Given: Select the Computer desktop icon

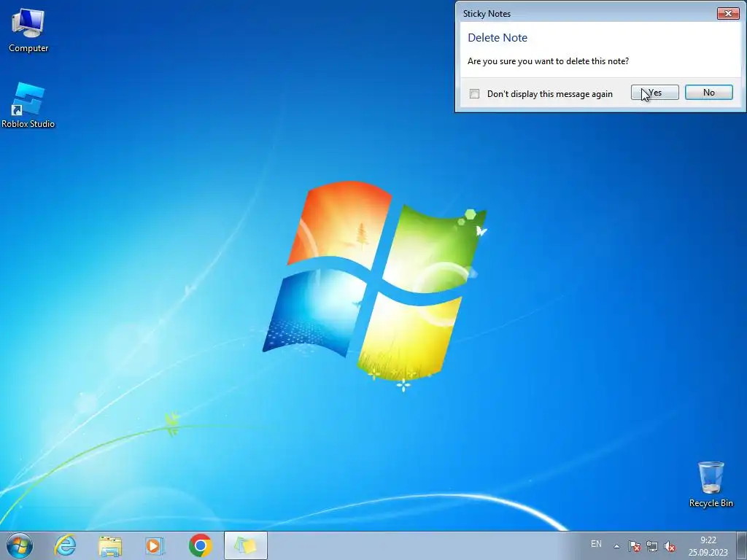Looking at the screenshot, I should [28, 31].
